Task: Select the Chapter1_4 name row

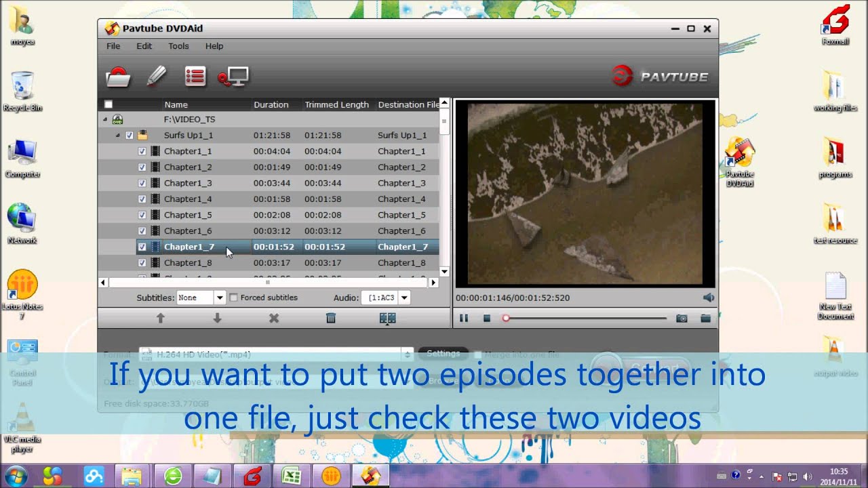Action: [188, 199]
